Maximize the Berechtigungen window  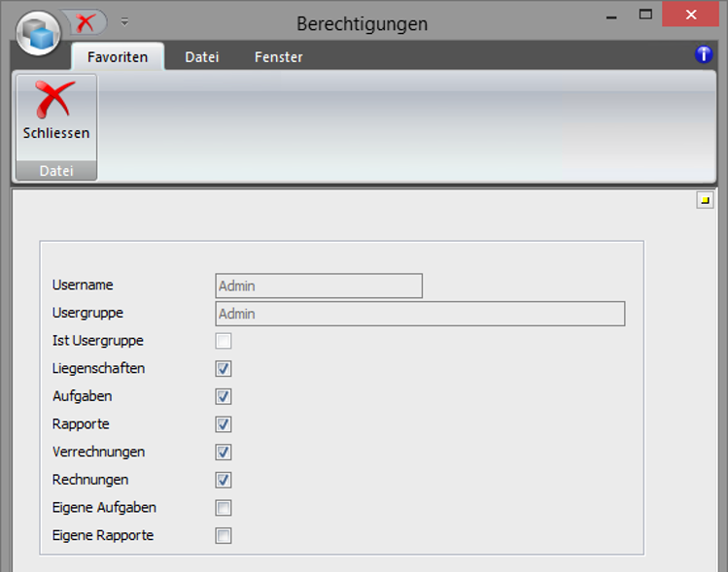[645, 15]
